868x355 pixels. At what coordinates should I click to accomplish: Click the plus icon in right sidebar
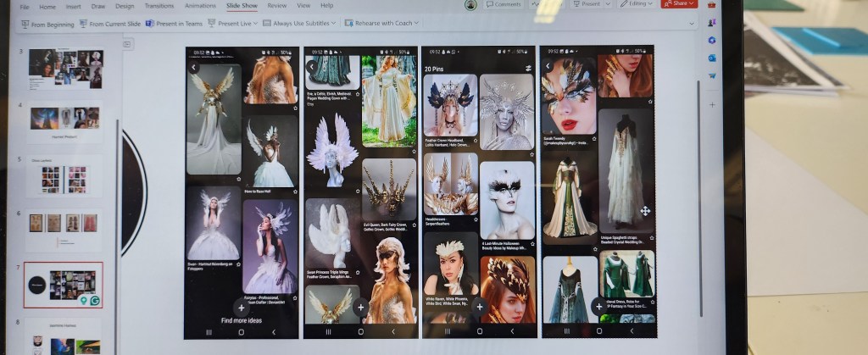point(713,104)
